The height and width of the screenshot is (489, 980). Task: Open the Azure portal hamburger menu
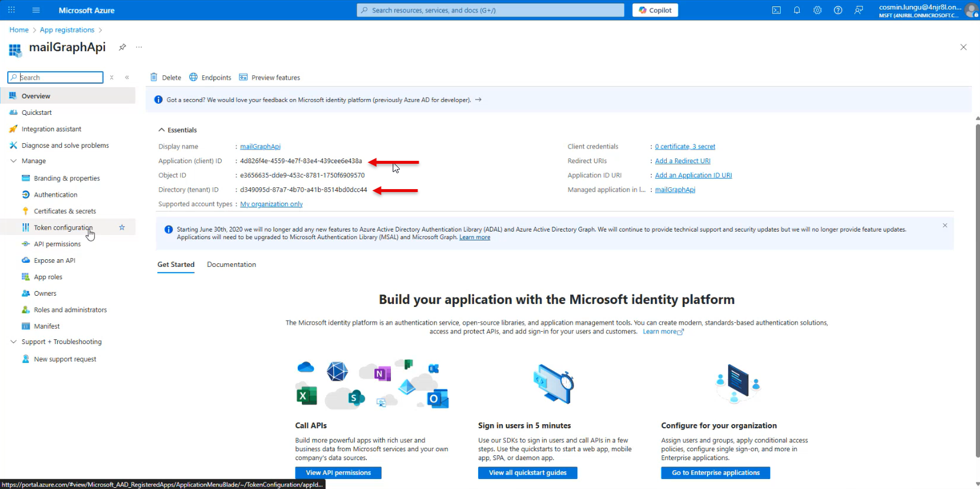[36, 10]
